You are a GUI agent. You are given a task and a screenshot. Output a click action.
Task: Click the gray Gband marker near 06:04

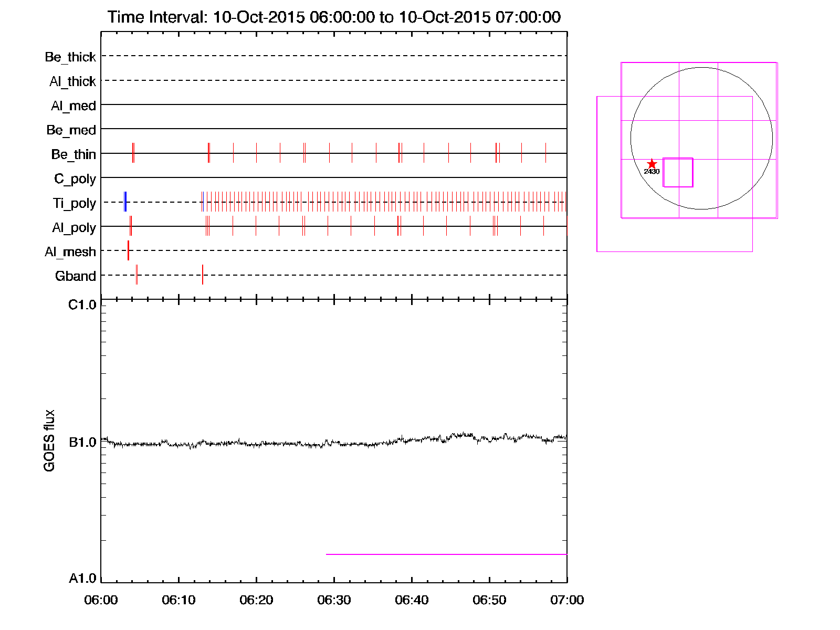pos(136,275)
